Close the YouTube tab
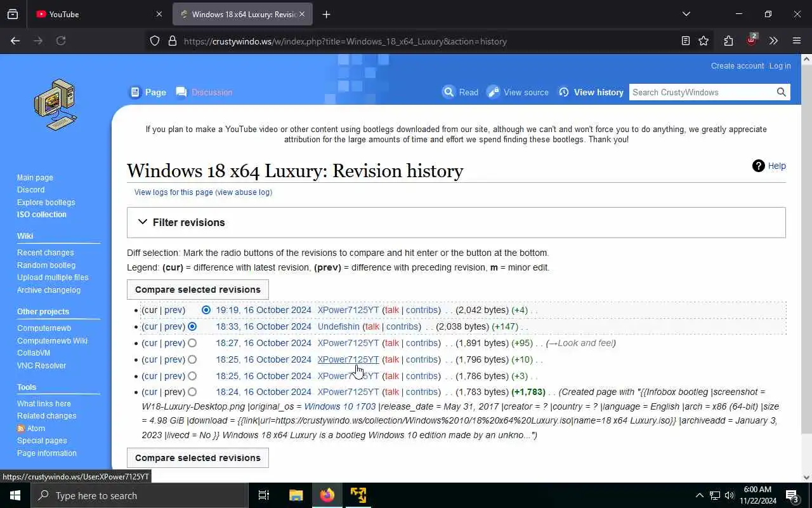The height and width of the screenshot is (508, 812). (x=159, y=14)
